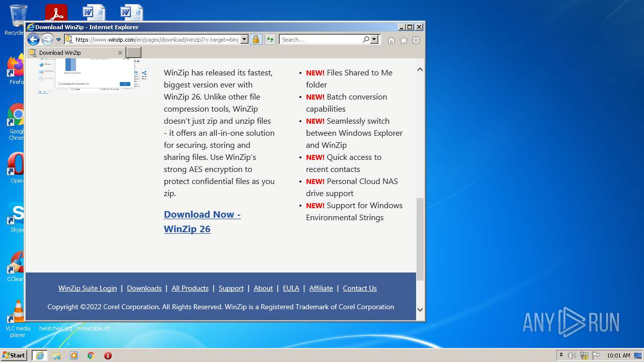Open the Affiliate footer link

321,288
